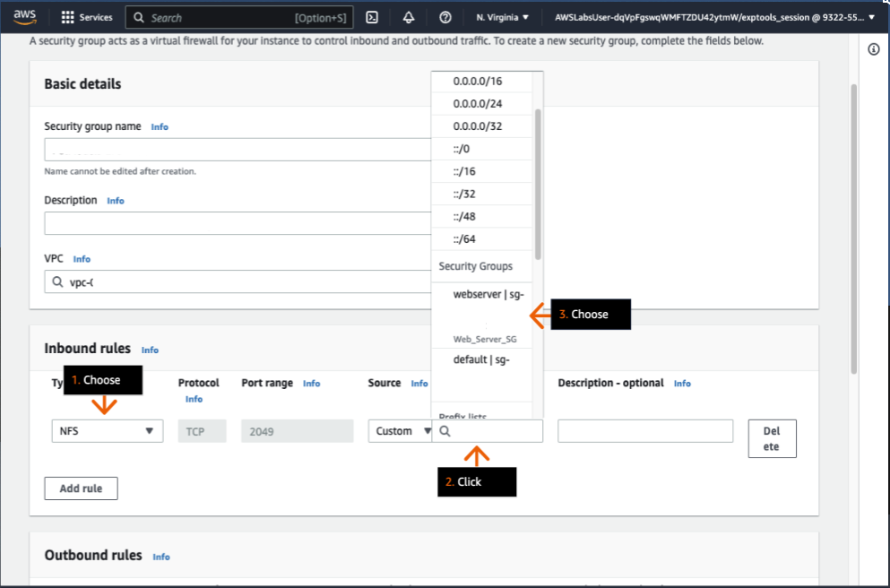Viewport: 890px width, 588px height.
Task: Click the Add rule button
Action: pyautogui.click(x=81, y=488)
